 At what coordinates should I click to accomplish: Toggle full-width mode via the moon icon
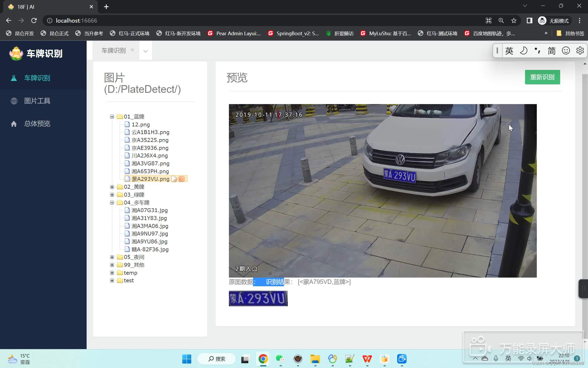coord(523,50)
